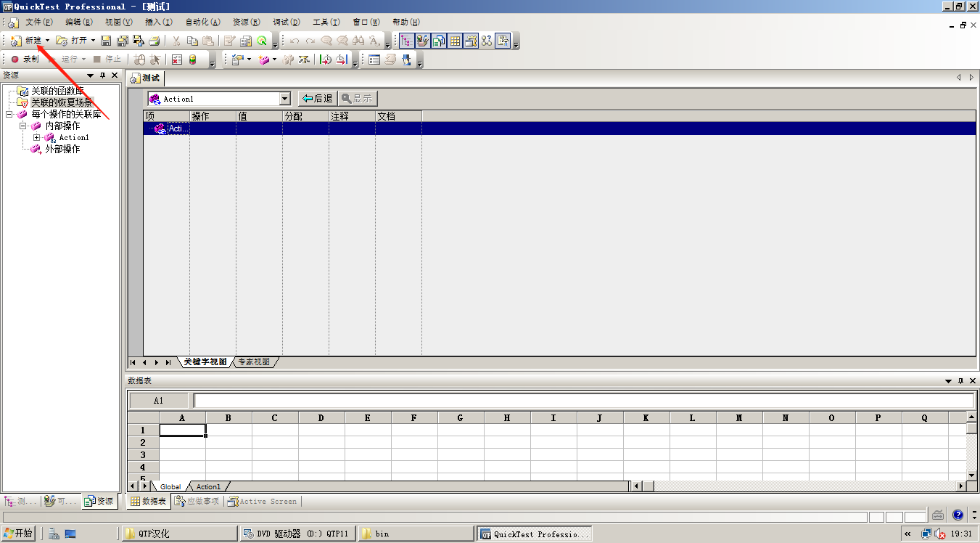
Task: Select the 关联的函数库 tree item
Action: 57,91
